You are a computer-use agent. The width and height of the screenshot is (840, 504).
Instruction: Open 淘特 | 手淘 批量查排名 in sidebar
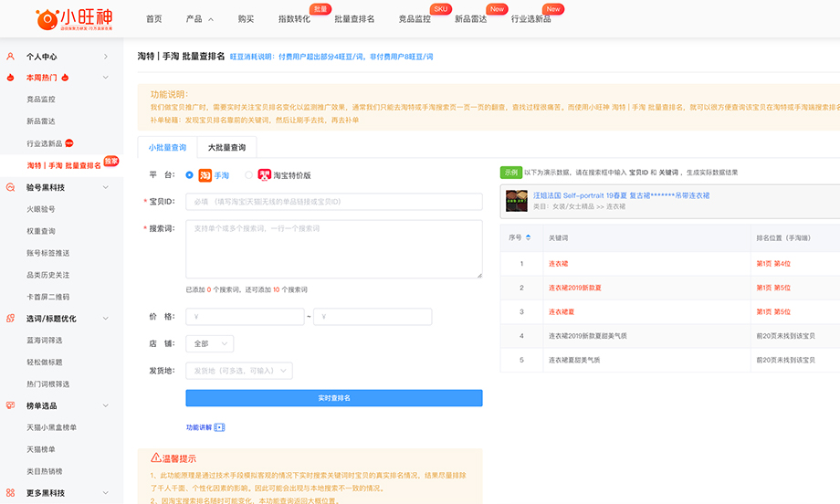[x=64, y=165]
